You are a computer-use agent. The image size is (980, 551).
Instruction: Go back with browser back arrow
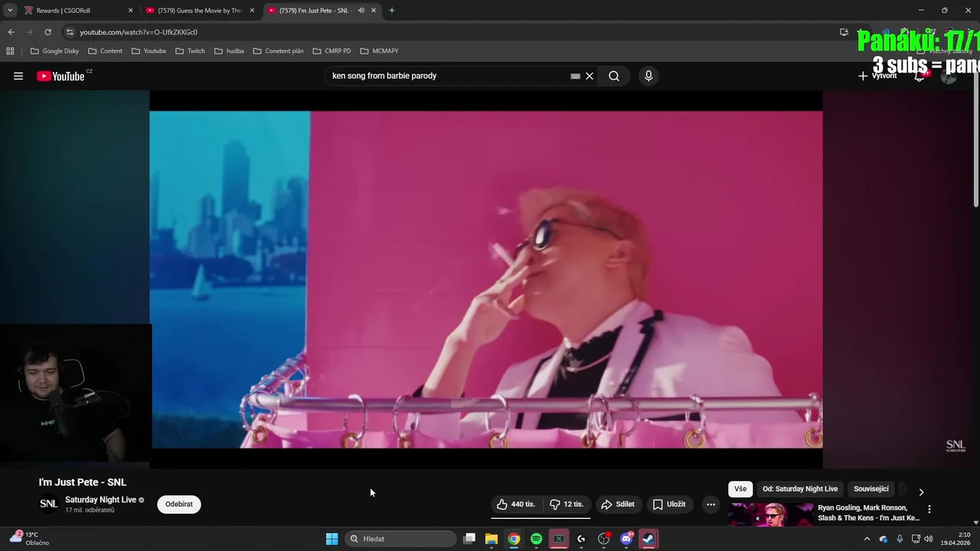(11, 32)
